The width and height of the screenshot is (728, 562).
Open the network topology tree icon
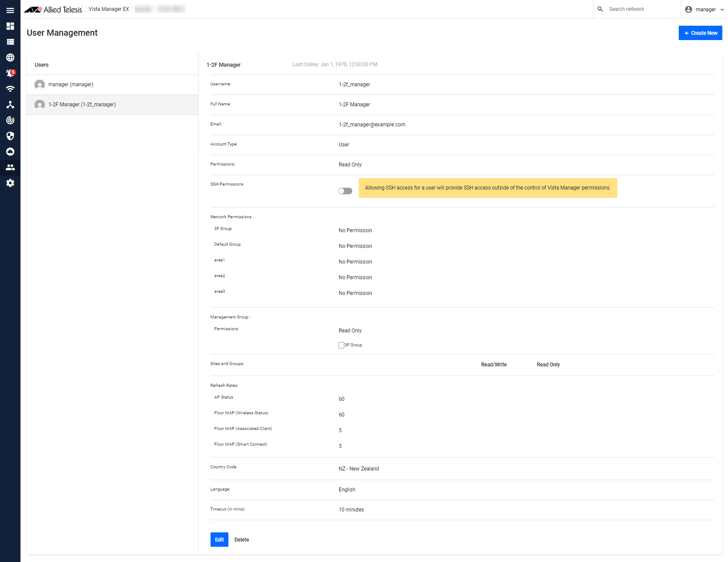pyautogui.click(x=10, y=105)
